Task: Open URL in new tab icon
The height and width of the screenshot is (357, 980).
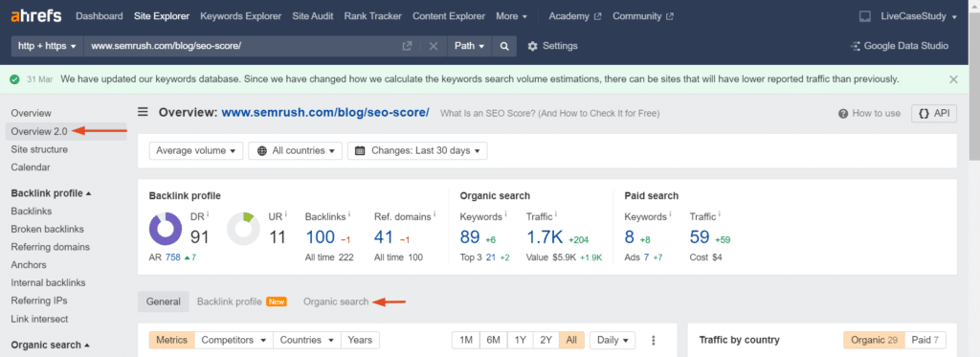Action: [407, 46]
